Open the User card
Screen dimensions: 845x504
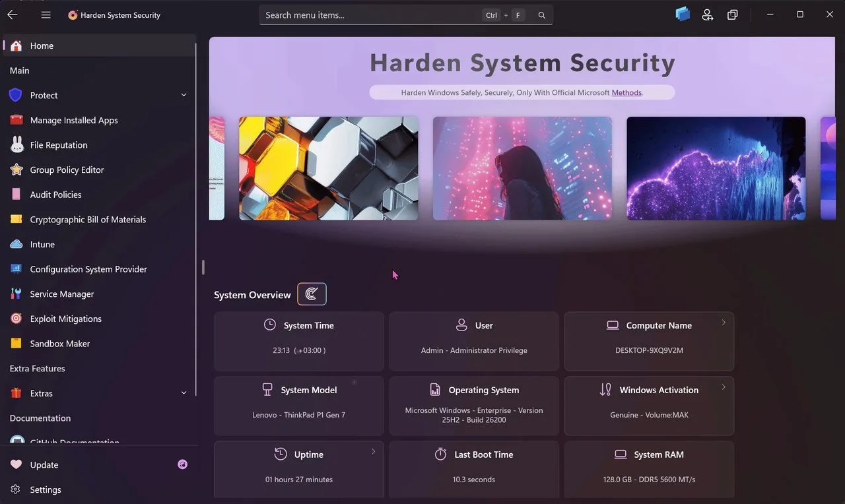pyautogui.click(x=474, y=341)
